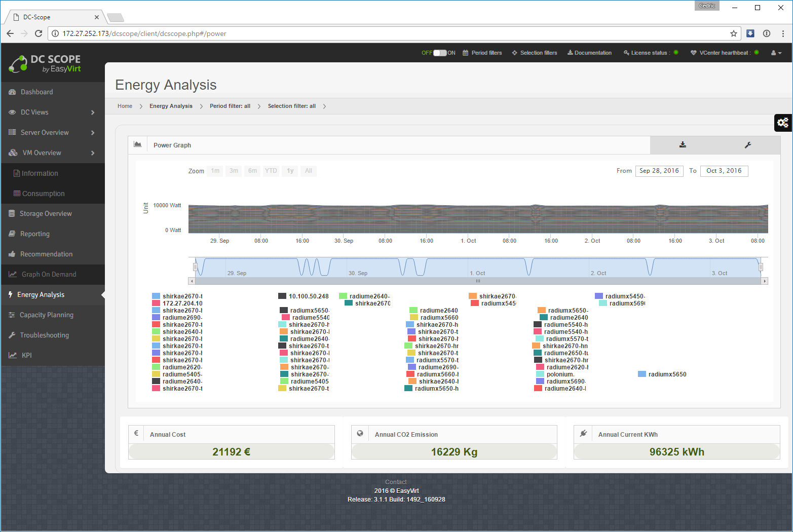Click the right handle of graph range navigator
The height and width of the screenshot is (532, 793).
tap(760, 267)
